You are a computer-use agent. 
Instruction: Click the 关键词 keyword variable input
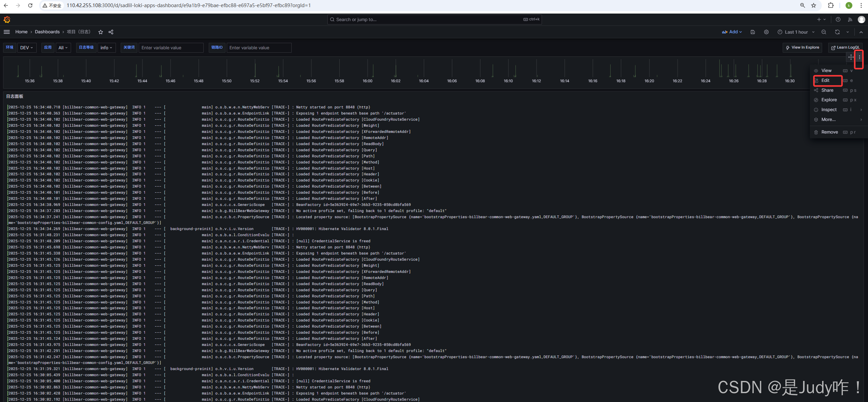[x=171, y=48]
